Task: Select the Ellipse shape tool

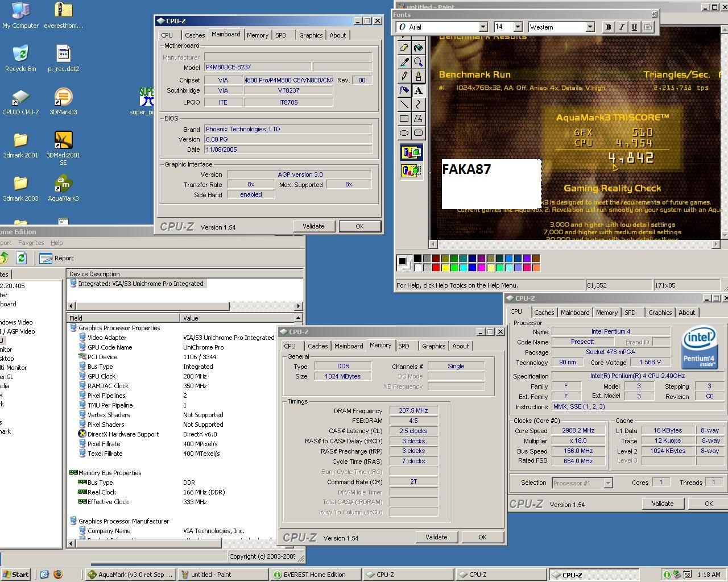Action: tap(404, 133)
